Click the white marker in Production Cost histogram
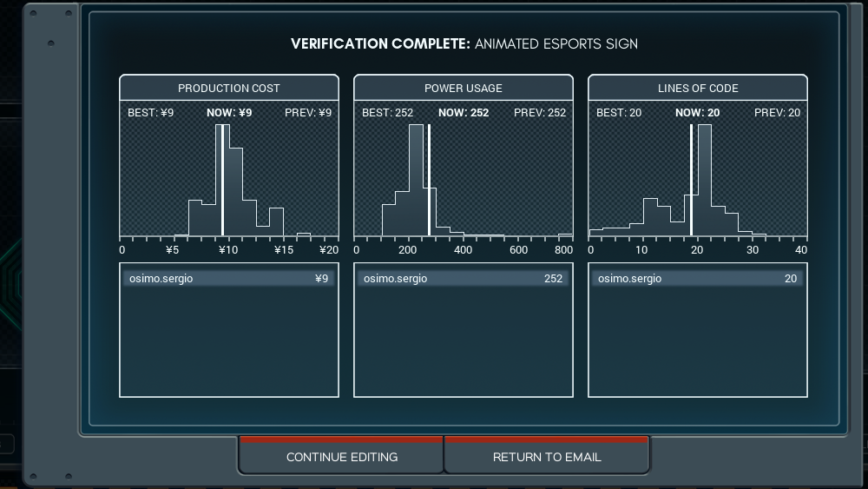Image resolution: width=868 pixels, height=489 pixels. 223,181
